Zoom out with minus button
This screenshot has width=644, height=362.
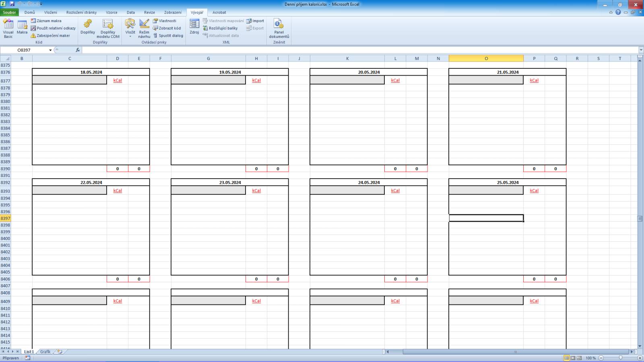[x=601, y=358]
